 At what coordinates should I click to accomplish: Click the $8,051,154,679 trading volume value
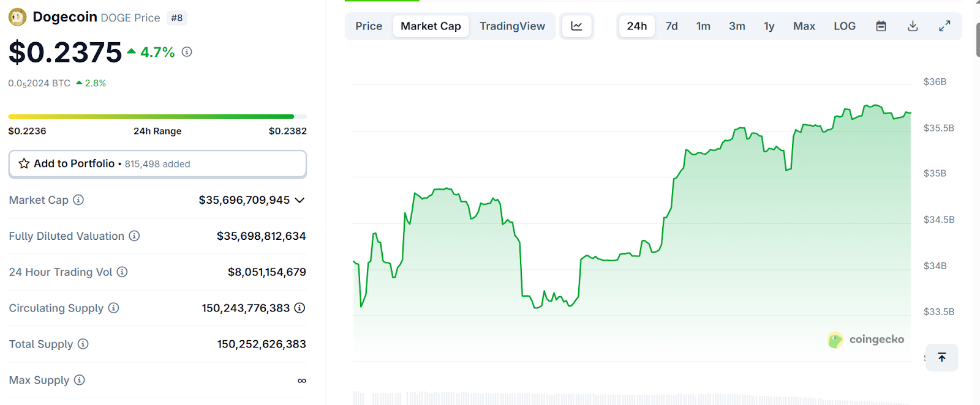click(267, 272)
